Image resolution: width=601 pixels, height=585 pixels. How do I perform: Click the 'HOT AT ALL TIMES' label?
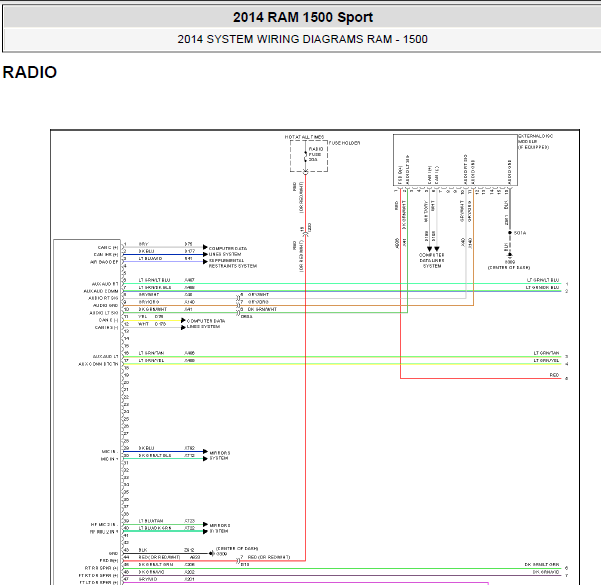point(304,137)
